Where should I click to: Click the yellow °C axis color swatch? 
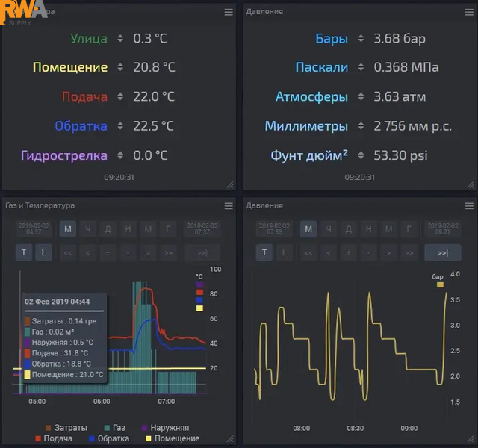(199, 308)
